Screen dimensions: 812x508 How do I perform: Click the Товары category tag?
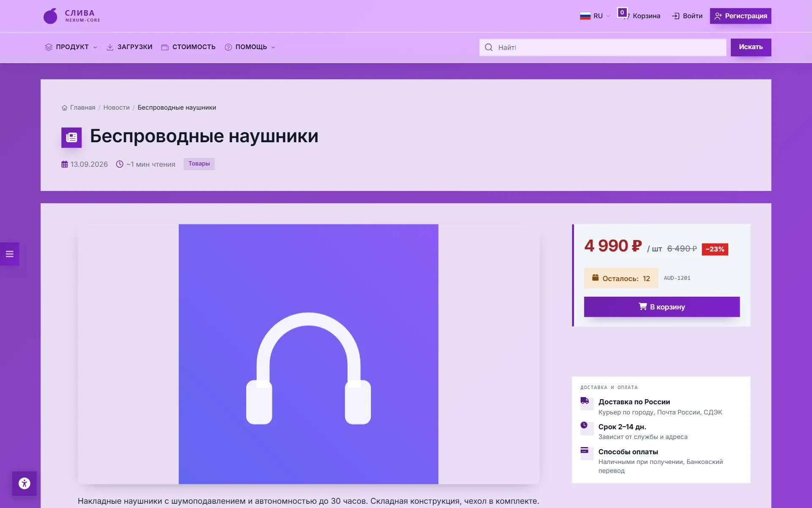point(199,164)
